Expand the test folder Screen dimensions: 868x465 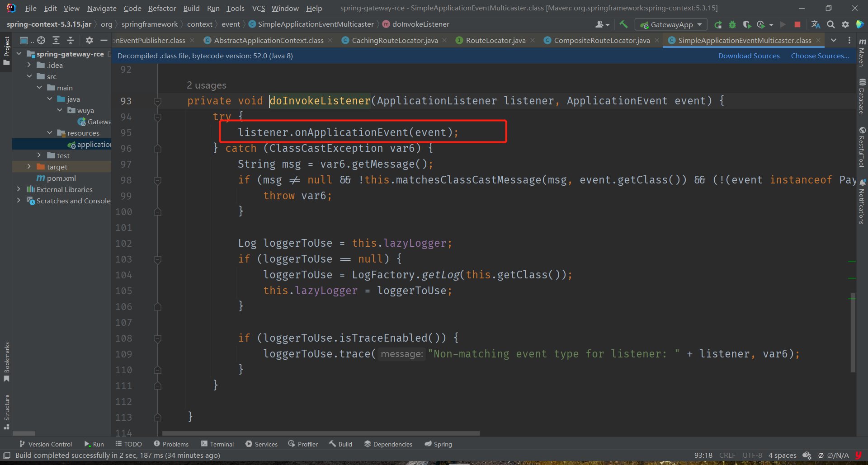(x=39, y=155)
